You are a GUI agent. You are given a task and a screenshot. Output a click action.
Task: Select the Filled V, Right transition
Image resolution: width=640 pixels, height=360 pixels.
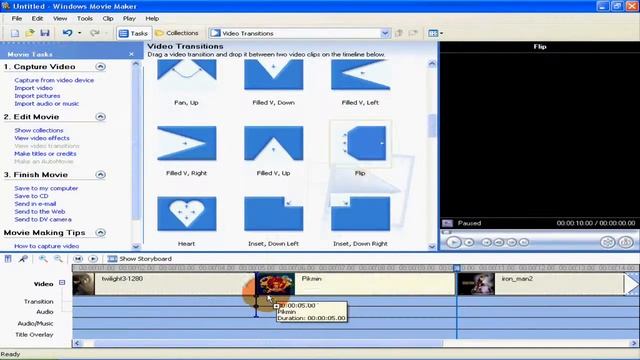(x=187, y=143)
